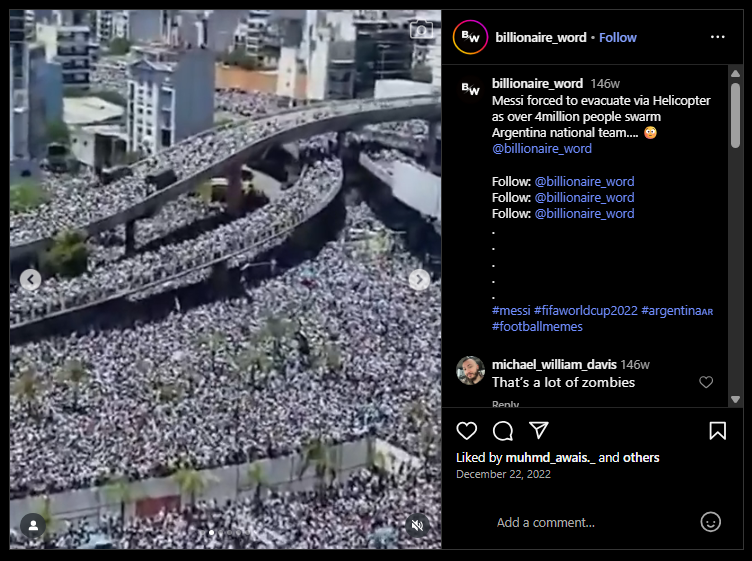The width and height of the screenshot is (752, 561).
Task: Open #fifaworldcup2022 hashtag
Action: click(x=586, y=310)
